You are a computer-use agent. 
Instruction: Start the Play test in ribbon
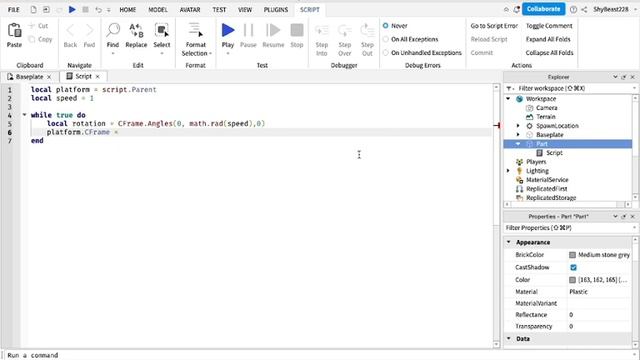[228, 30]
